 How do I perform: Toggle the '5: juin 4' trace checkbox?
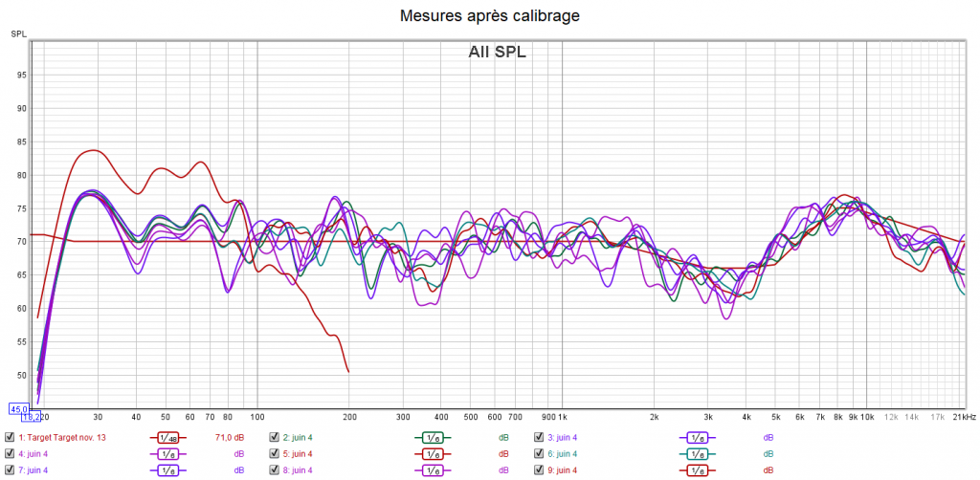pyautogui.click(x=274, y=454)
